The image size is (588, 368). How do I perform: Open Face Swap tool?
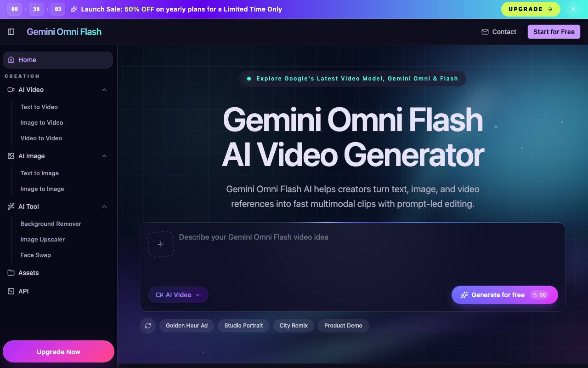(x=36, y=255)
